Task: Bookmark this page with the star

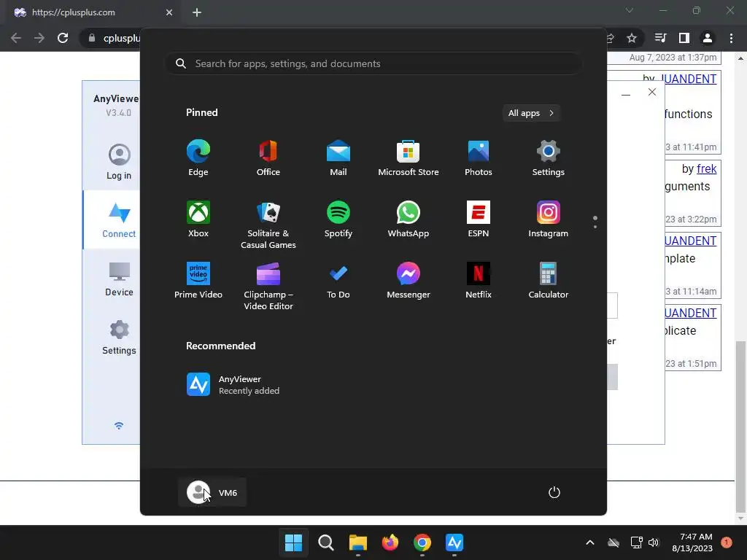Action: click(632, 38)
